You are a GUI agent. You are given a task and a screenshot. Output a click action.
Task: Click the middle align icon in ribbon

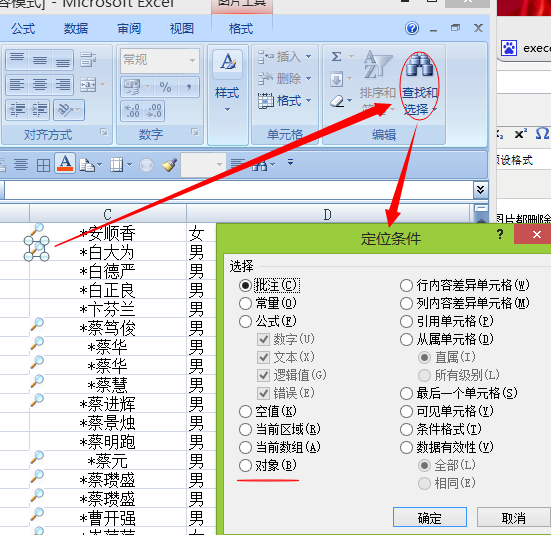40,60
